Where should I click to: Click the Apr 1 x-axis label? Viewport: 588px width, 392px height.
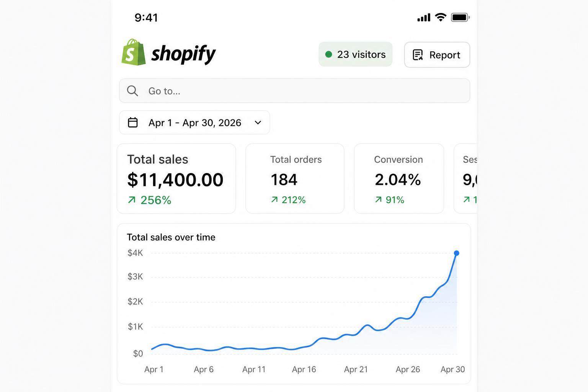(154, 369)
